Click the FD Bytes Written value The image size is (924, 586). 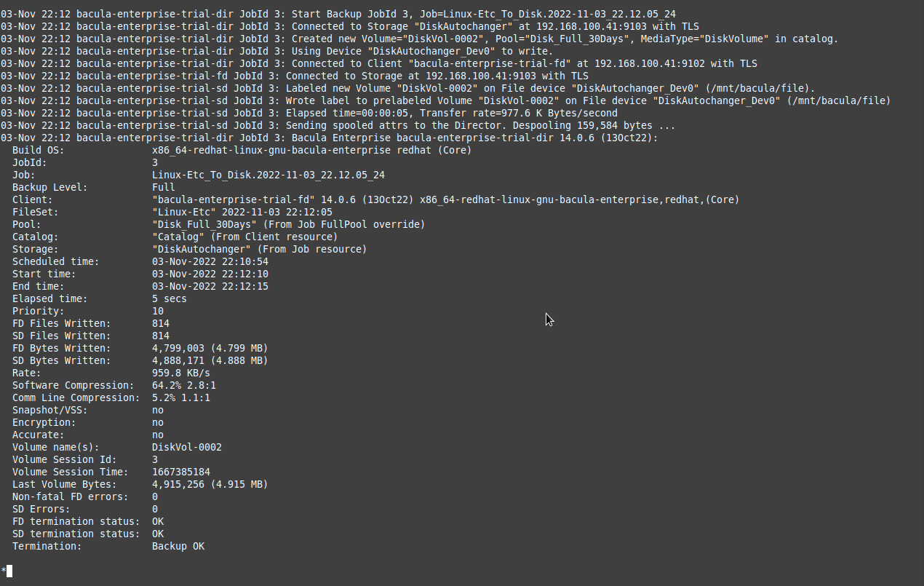point(210,348)
